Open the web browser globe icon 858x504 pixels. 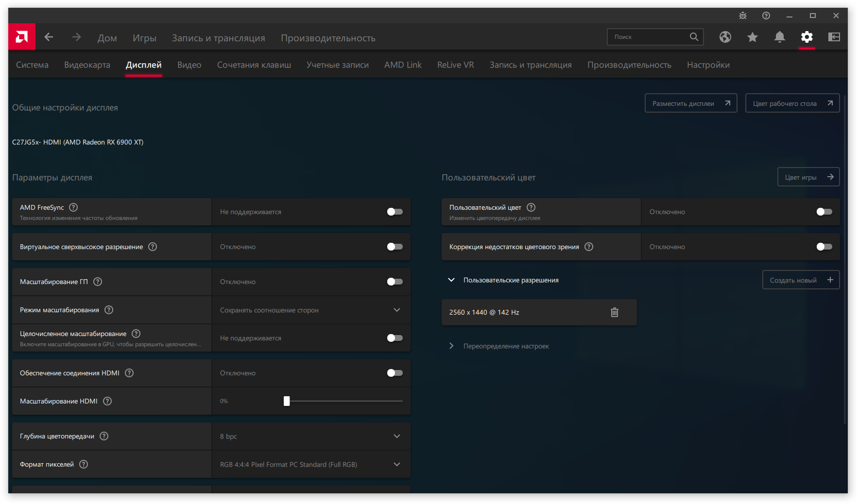(x=725, y=37)
